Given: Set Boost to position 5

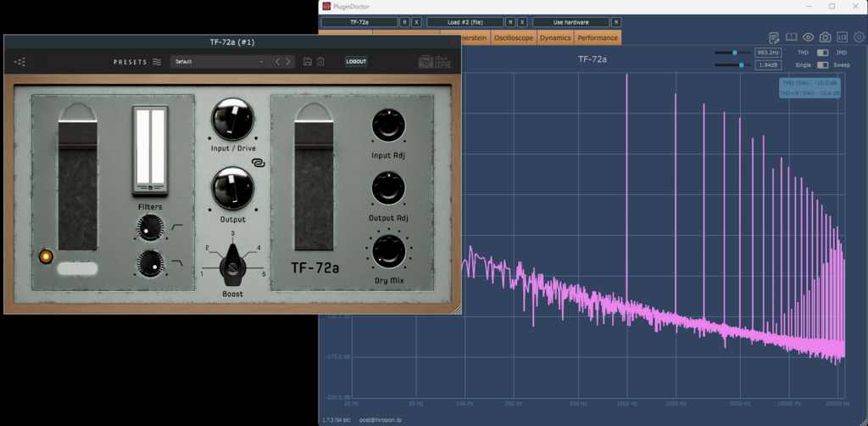Looking at the screenshot, I should [x=264, y=273].
